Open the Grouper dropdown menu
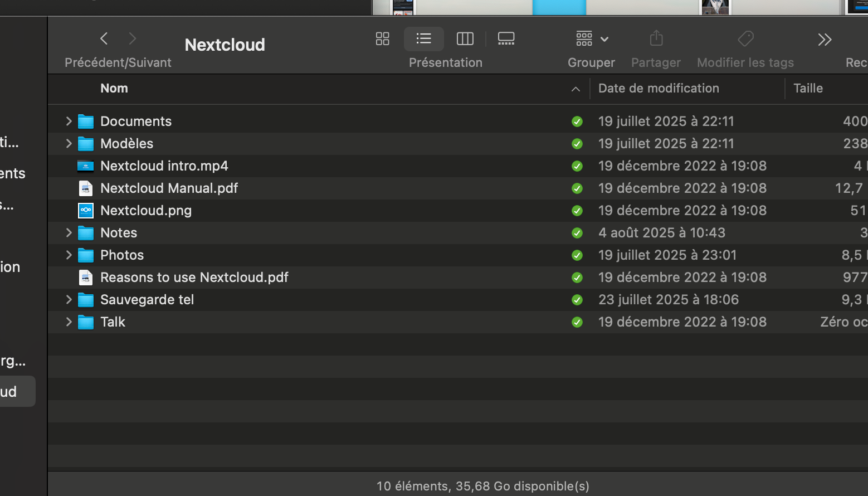Viewport: 868px width, 496px height. (592, 38)
